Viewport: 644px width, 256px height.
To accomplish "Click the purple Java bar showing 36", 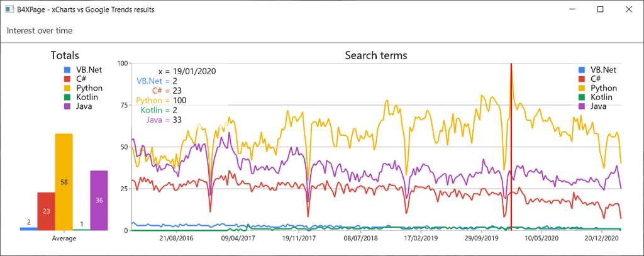I will (99, 200).
